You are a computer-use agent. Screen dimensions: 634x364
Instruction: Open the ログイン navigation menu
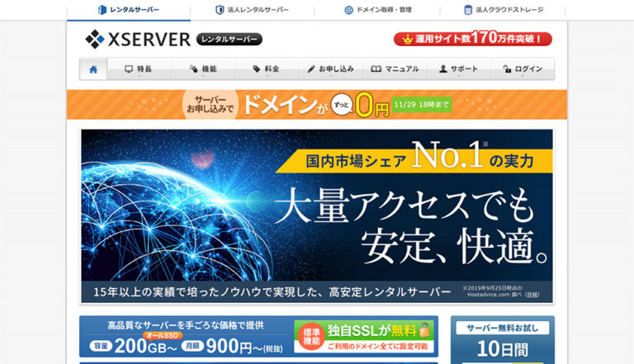[x=523, y=69]
